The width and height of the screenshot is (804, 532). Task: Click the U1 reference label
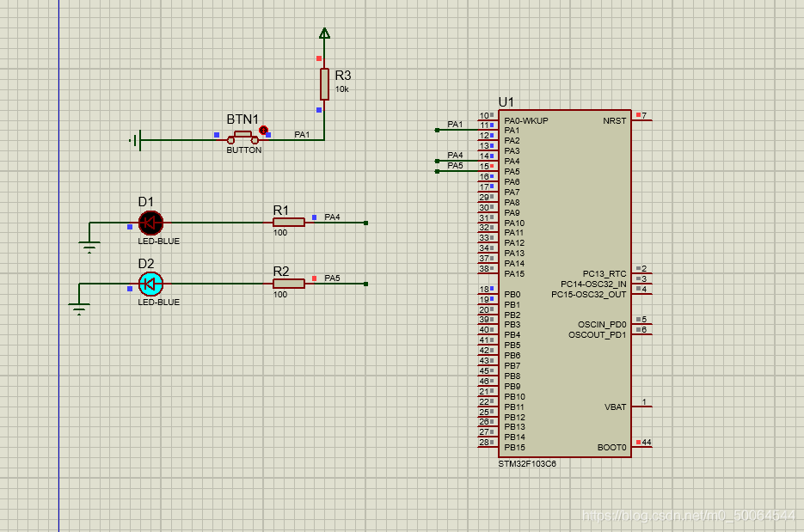point(506,102)
